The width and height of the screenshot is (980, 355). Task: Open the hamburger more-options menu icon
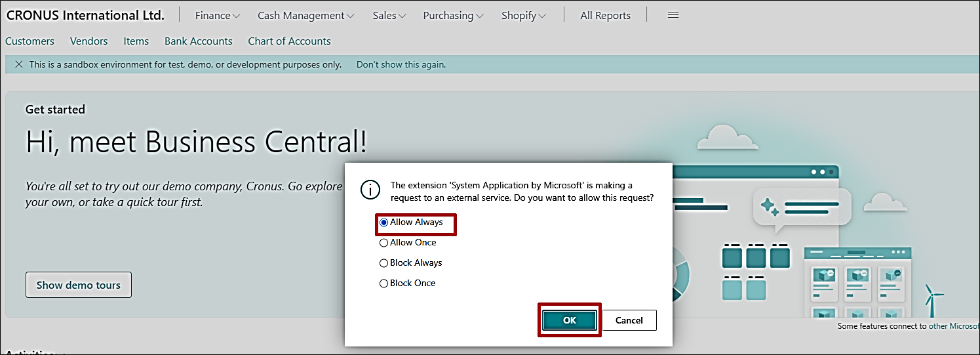673,15
